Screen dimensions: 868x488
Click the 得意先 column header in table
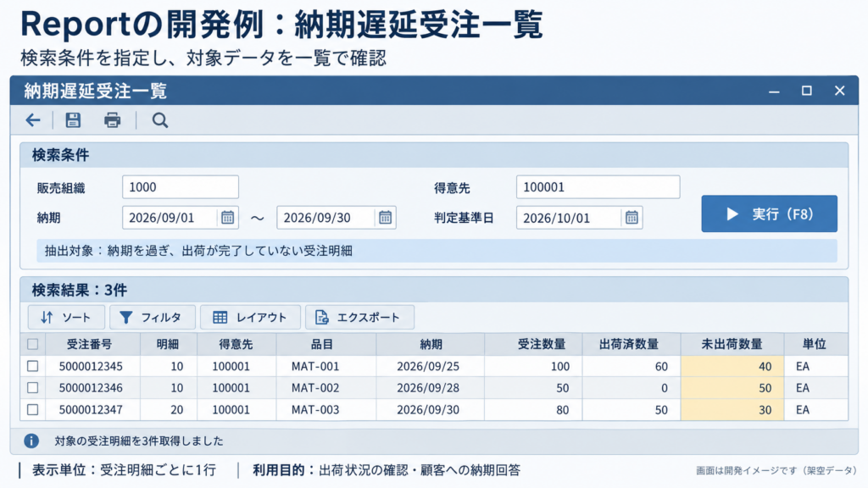pos(236,344)
